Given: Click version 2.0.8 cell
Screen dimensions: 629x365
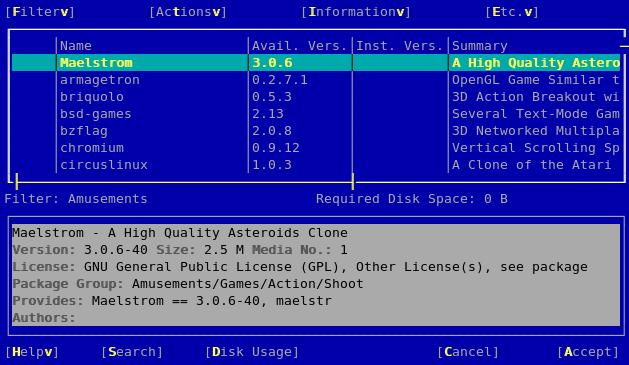Looking at the screenshot, I should click(x=272, y=131).
